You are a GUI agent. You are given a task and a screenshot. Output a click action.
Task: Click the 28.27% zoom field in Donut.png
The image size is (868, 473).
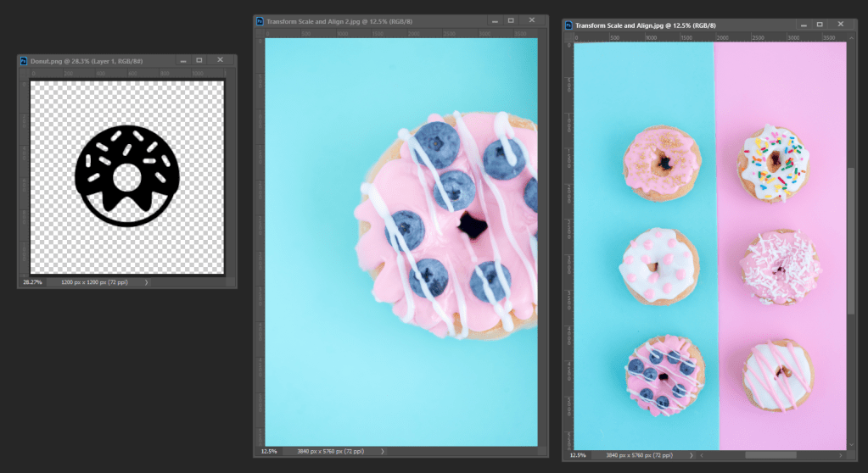[x=32, y=282]
